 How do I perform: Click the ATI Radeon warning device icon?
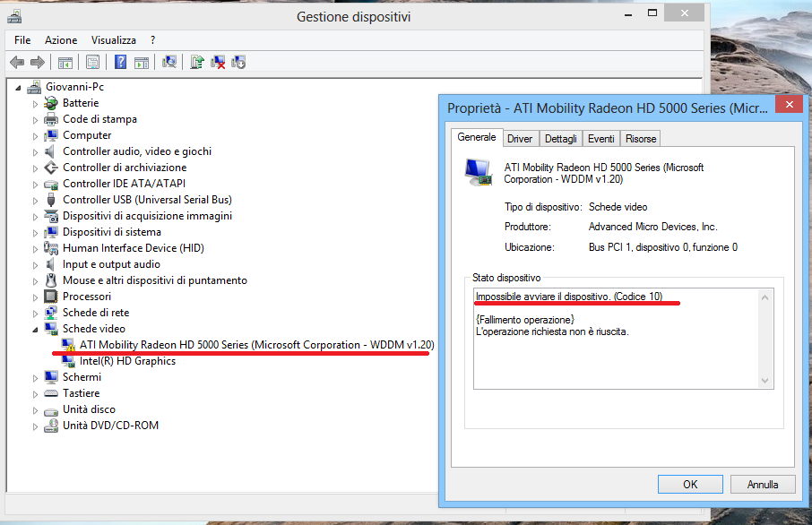click(68, 345)
